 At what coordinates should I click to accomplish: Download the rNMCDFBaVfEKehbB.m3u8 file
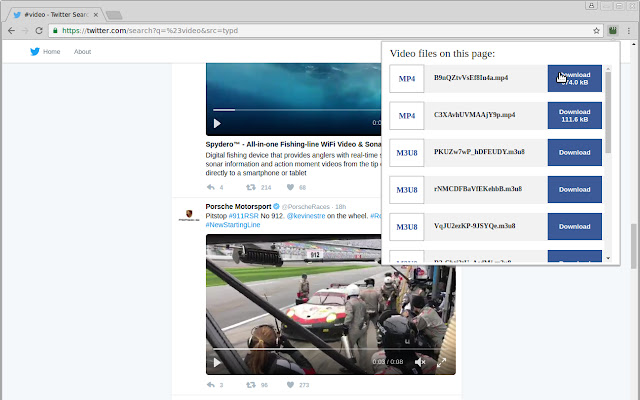574,189
